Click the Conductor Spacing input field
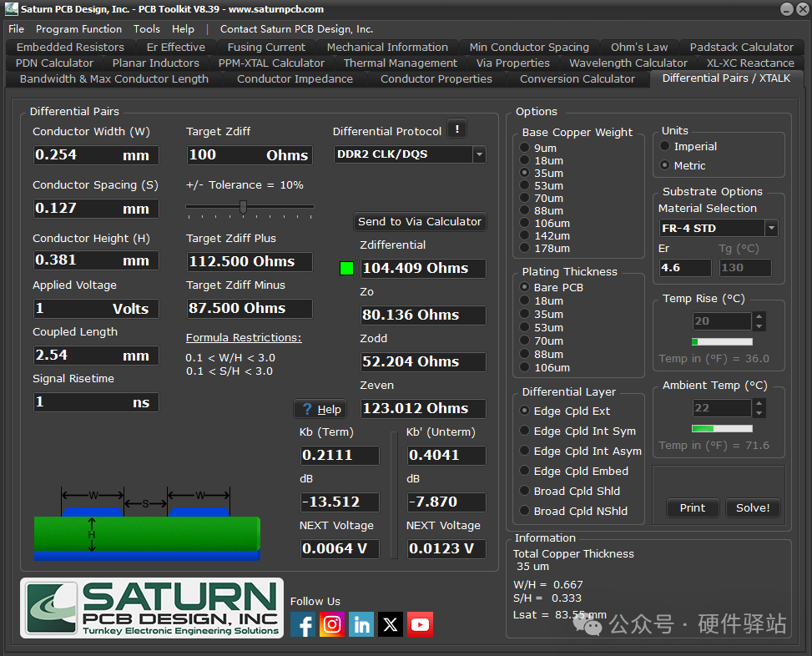This screenshot has height=656, width=812. (96, 208)
